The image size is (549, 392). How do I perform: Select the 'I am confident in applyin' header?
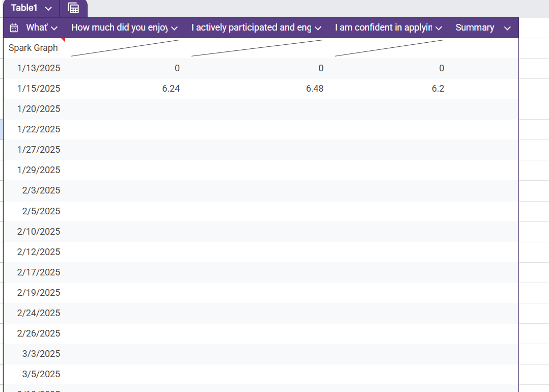(383, 27)
